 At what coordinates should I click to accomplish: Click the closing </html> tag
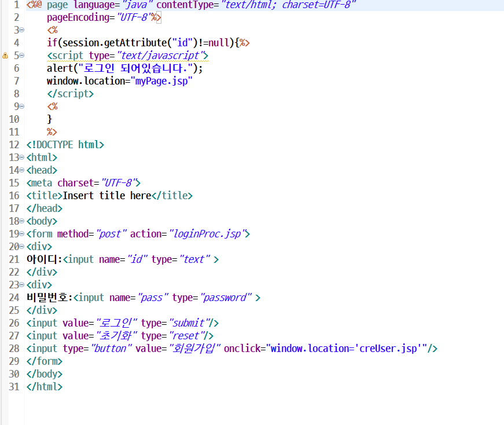(x=45, y=387)
